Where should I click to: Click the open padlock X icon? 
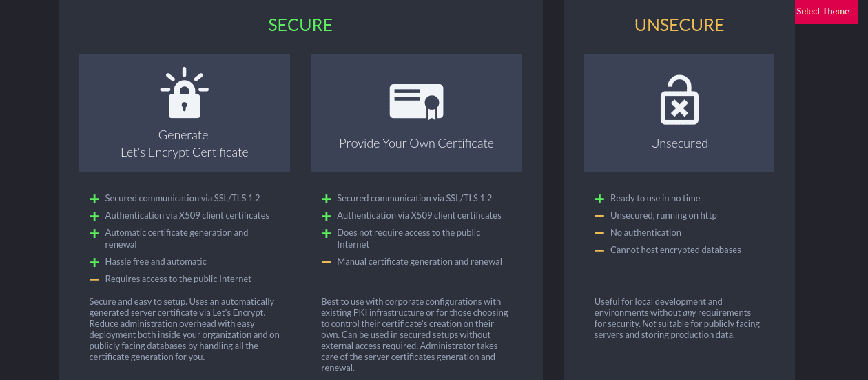pyautogui.click(x=679, y=100)
